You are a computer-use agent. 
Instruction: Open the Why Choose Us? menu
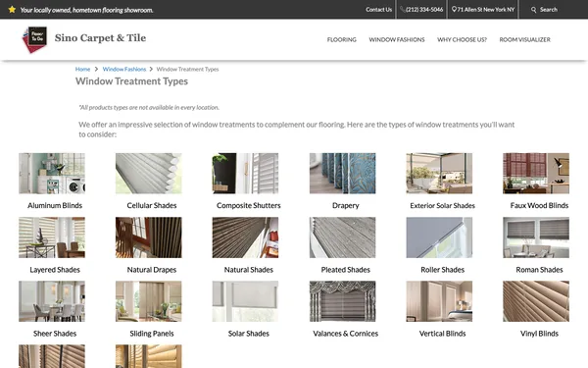pyautogui.click(x=462, y=39)
